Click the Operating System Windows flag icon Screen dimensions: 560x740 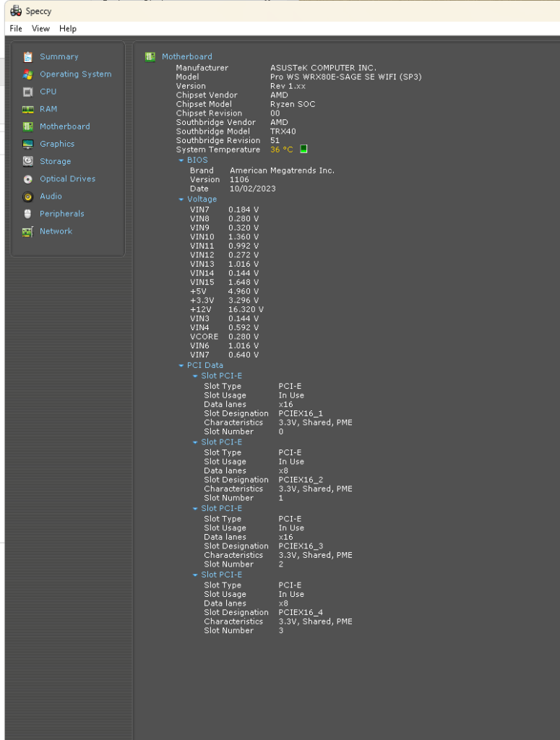[28, 74]
